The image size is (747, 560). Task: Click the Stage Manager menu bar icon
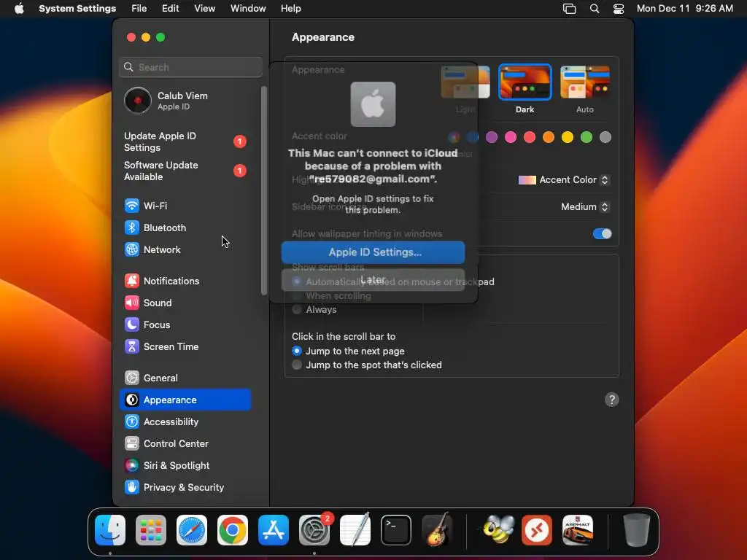[569, 9]
